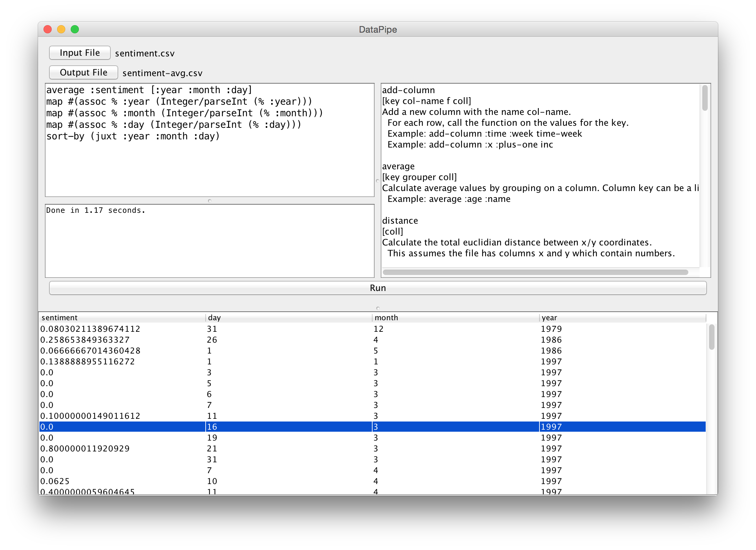
Task: Click the Input File button
Action: tap(80, 53)
